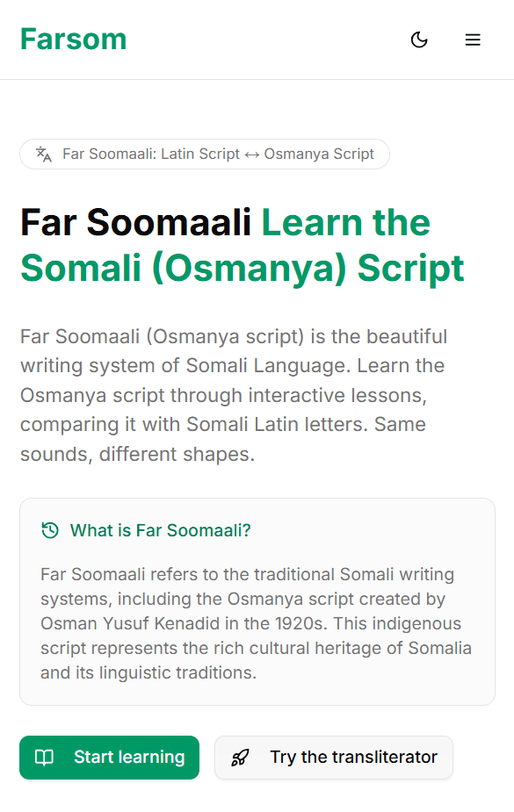514x812 pixels.
Task: Click the clock icon beside What is Far Soomaali
Action: [49, 531]
